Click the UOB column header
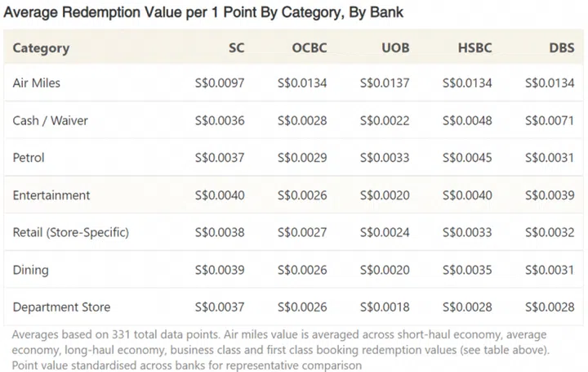The image size is (588, 372). (395, 47)
